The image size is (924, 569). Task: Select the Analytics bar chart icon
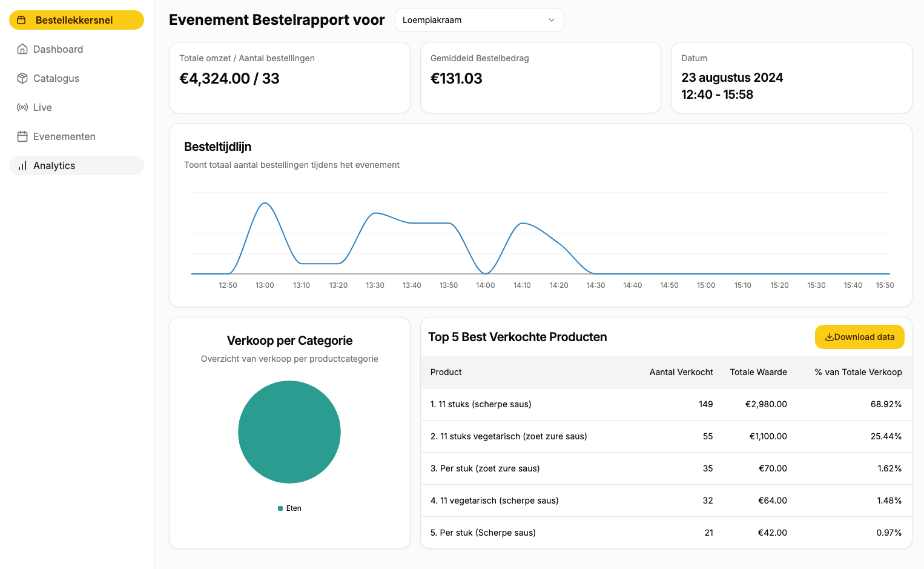click(22, 165)
